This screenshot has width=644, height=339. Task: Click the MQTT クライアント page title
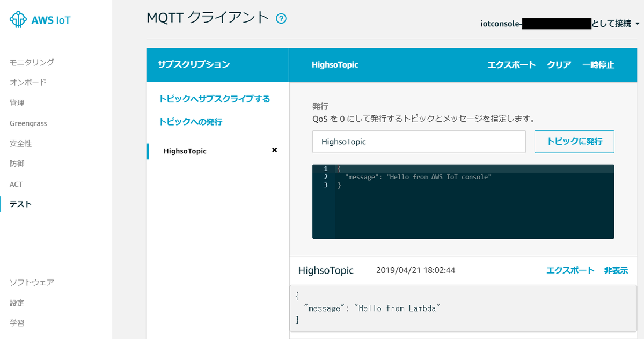(x=207, y=18)
